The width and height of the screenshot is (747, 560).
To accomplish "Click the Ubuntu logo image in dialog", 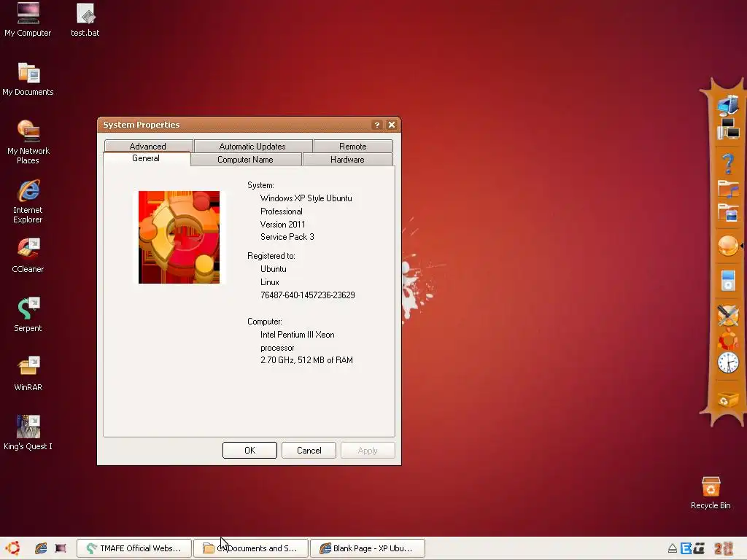I will 179,237.
